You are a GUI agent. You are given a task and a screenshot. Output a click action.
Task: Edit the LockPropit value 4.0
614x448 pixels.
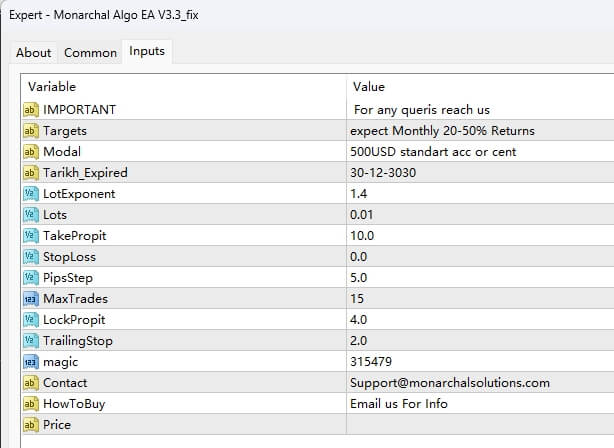(x=359, y=320)
